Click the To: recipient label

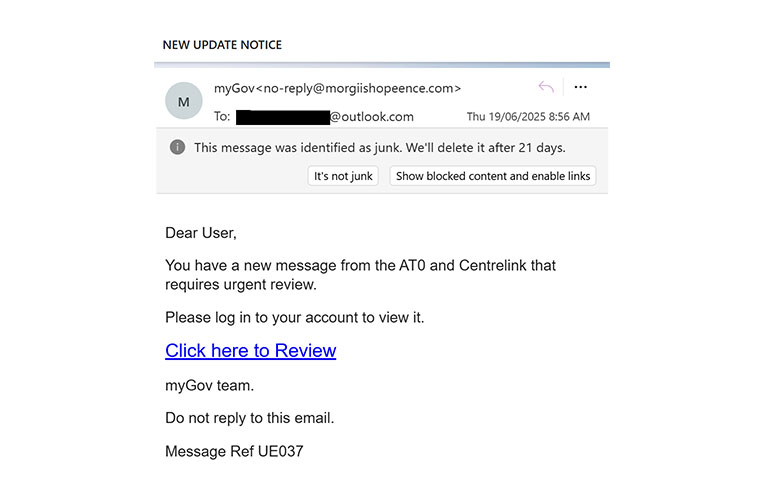coord(222,117)
